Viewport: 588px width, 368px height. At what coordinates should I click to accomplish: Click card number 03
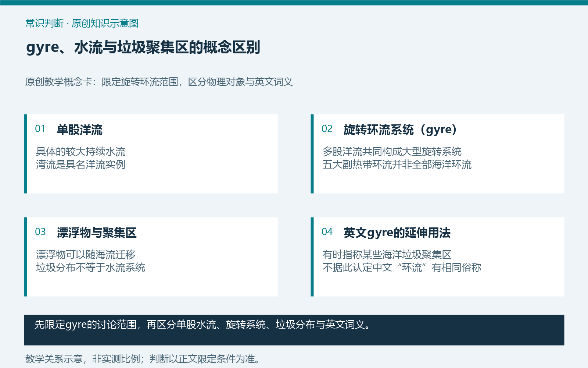pyautogui.click(x=40, y=232)
